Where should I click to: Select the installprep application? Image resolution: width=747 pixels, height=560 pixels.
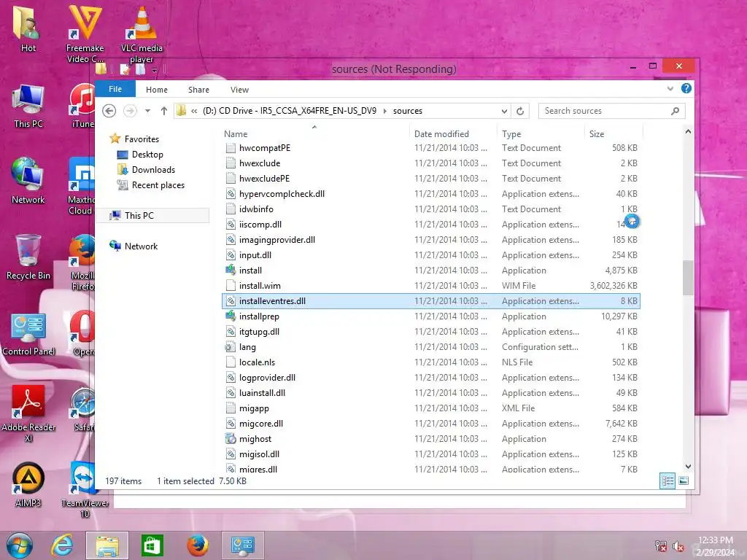point(431,316)
